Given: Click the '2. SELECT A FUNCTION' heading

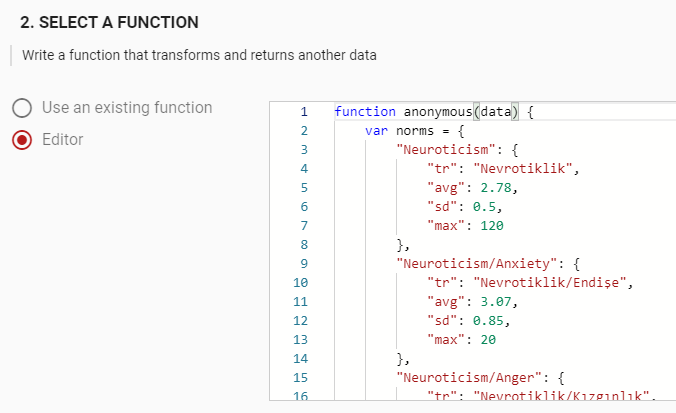Looking at the screenshot, I should (x=109, y=22).
